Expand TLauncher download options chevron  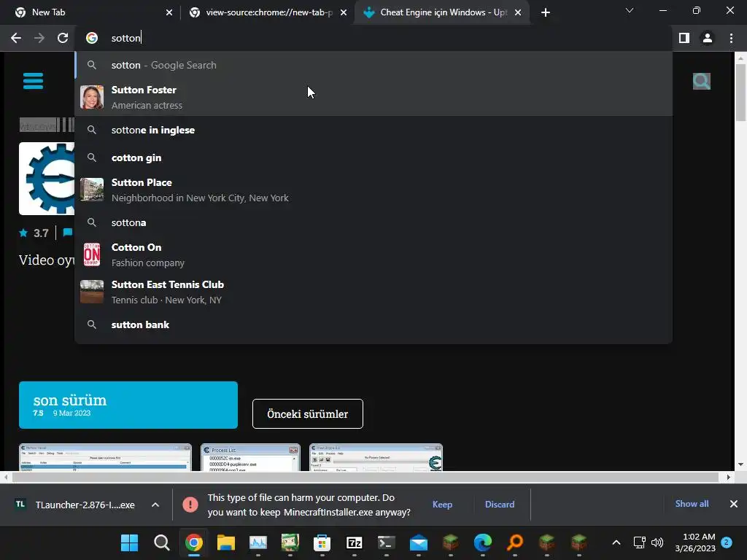(155, 505)
